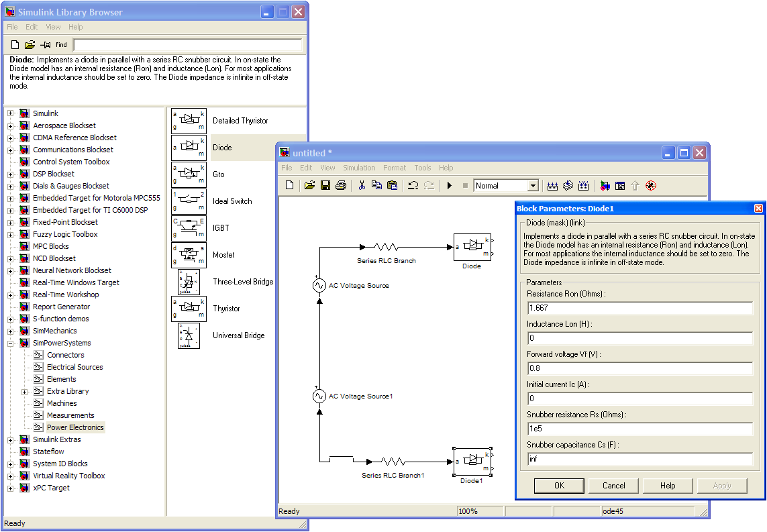Select the Universal Bridge block icon
This screenshot has width=767, height=532.
pos(189,336)
